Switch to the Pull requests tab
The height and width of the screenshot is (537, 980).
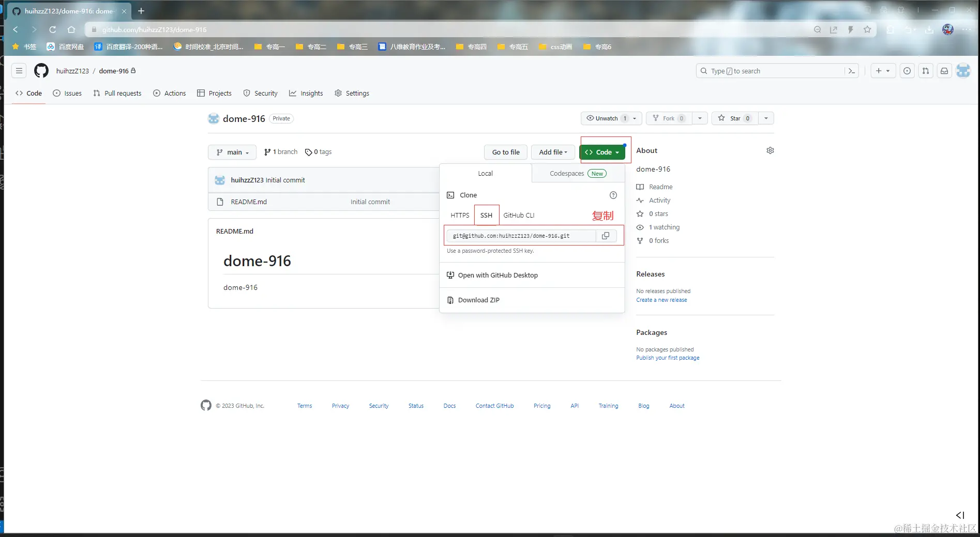pos(117,93)
